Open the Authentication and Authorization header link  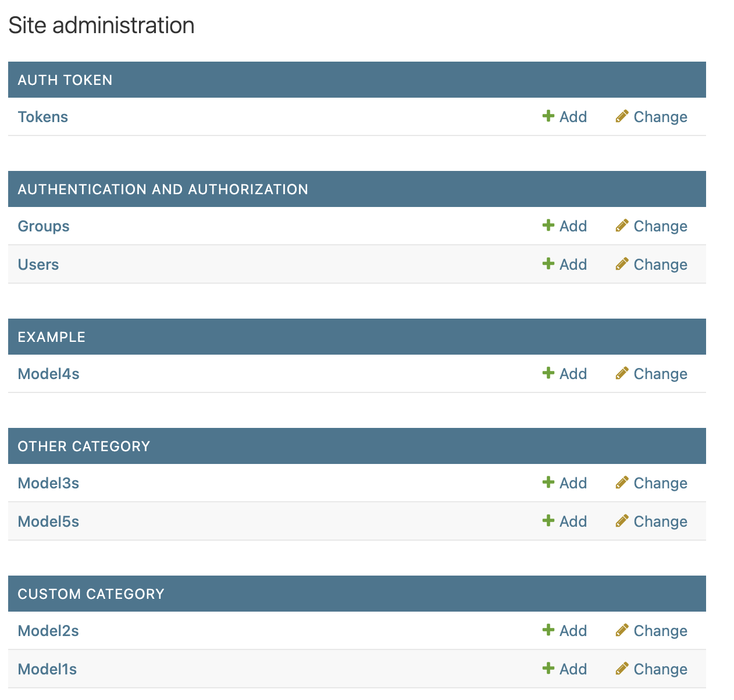tap(163, 190)
